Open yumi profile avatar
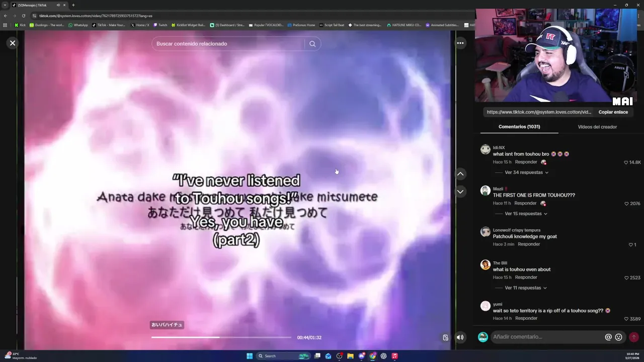The width and height of the screenshot is (644, 362). coord(486,306)
